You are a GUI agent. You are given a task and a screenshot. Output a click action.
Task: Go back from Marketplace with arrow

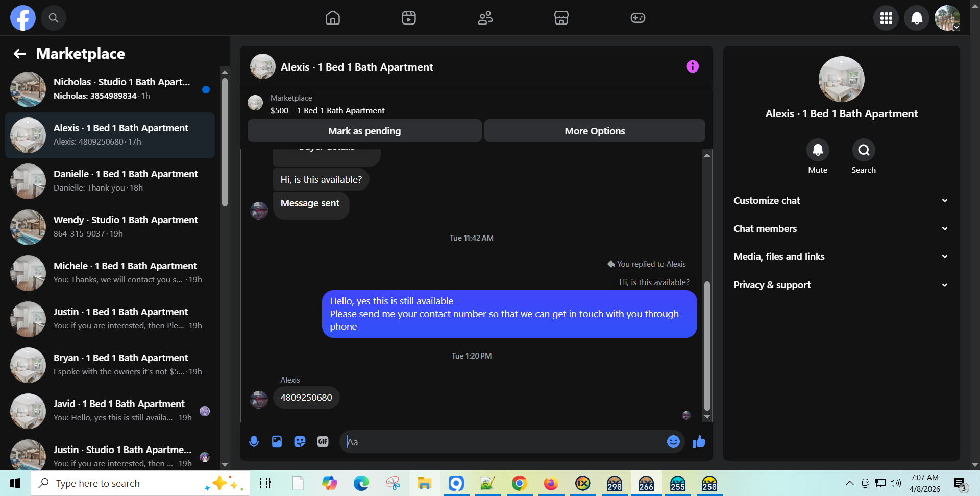pyautogui.click(x=20, y=54)
